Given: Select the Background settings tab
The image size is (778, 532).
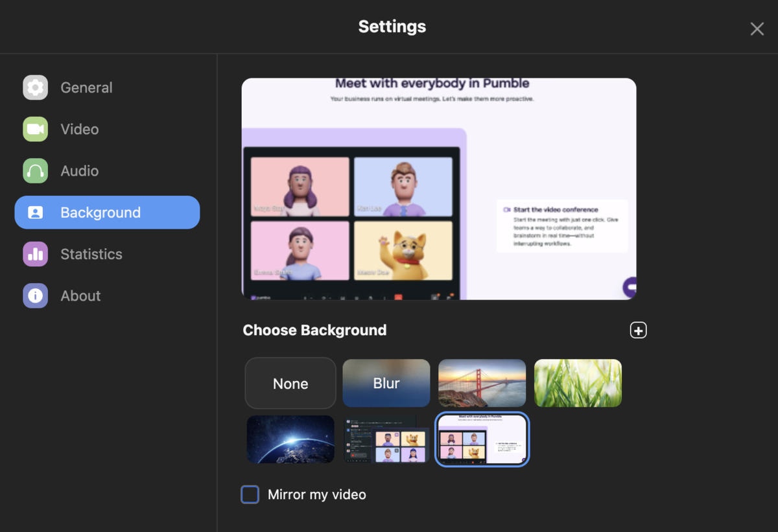Looking at the screenshot, I should [107, 213].
